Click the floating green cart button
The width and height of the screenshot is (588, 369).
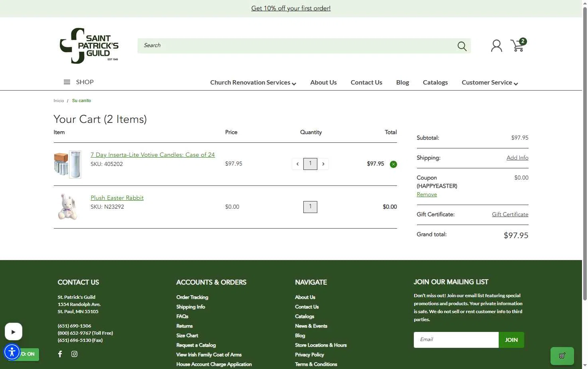point(562,356)
